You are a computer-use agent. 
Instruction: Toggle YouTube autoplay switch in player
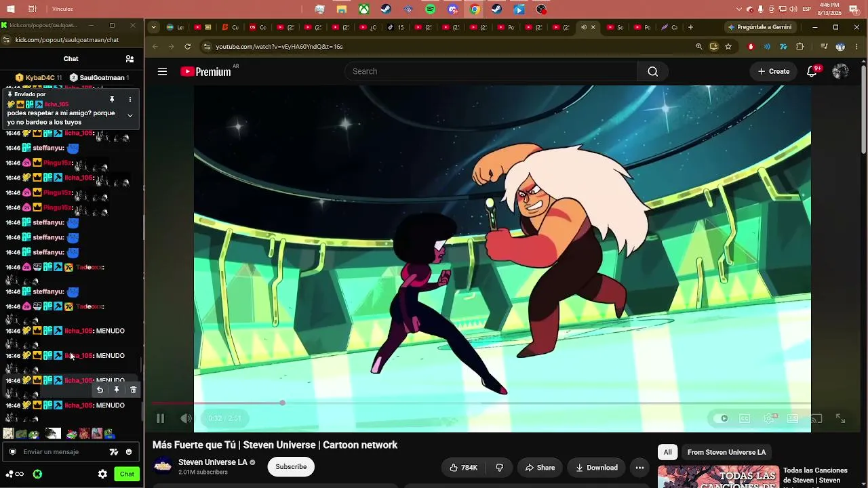click(x=722, y=418)
